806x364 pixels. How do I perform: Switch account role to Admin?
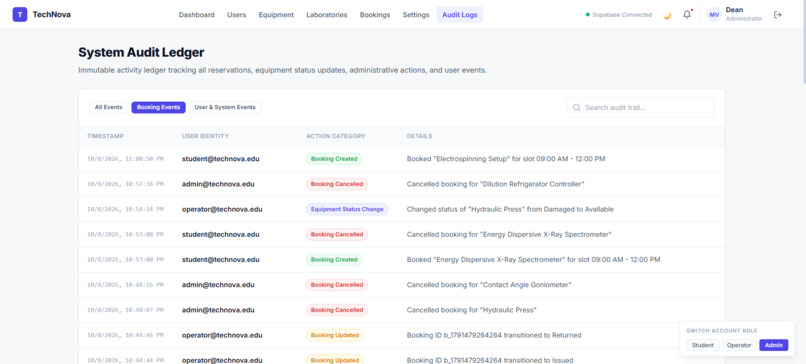(774, 345)
